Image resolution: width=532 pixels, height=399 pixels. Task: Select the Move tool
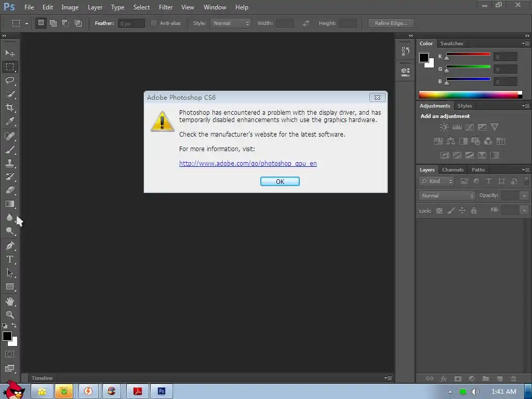point(10,54)
